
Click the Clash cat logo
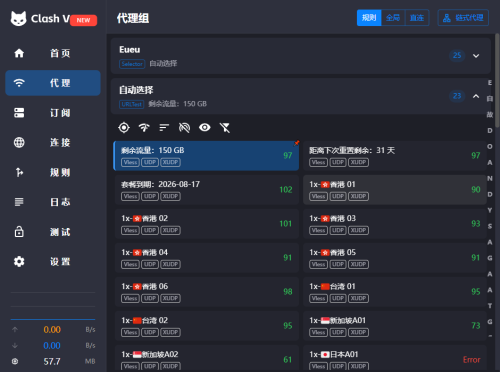point(18,19)
